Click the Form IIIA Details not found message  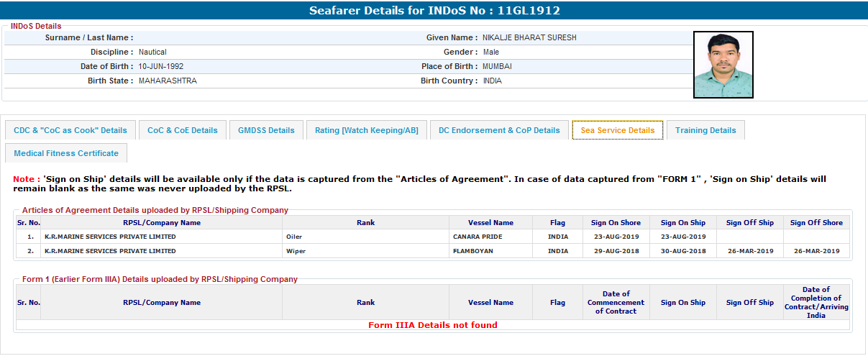pos(433,325)
